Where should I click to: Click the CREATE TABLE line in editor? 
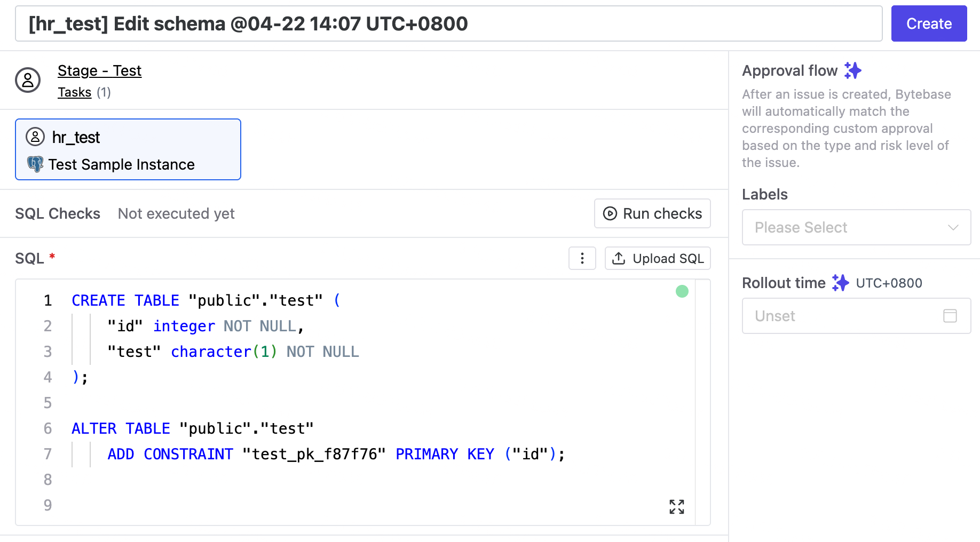coord(206,300)
